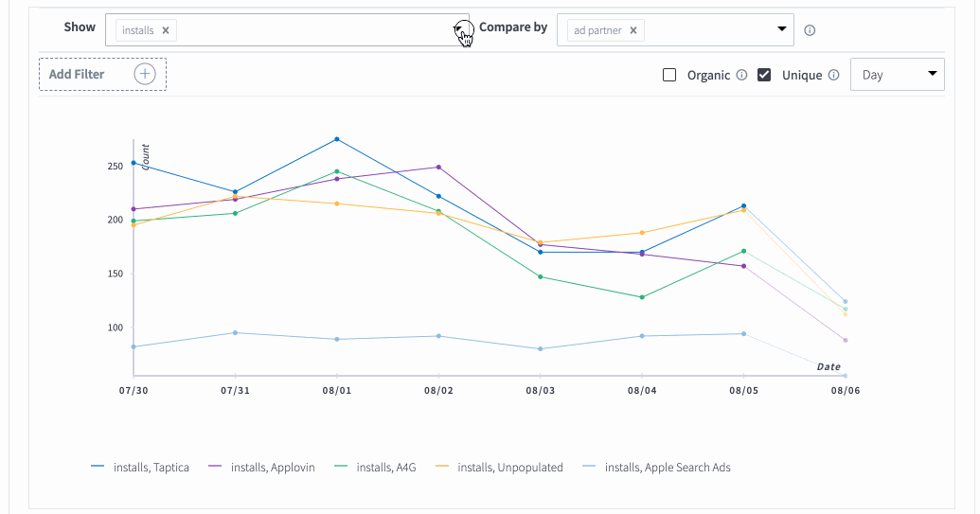Click the Date axis title

(x=829, y=366)
